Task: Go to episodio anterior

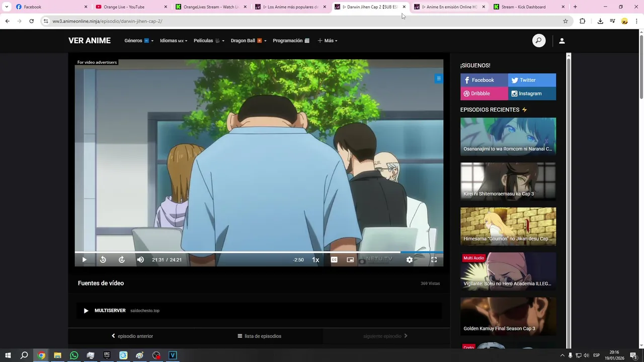Action: pyautogui.click(x=132, y=336)
